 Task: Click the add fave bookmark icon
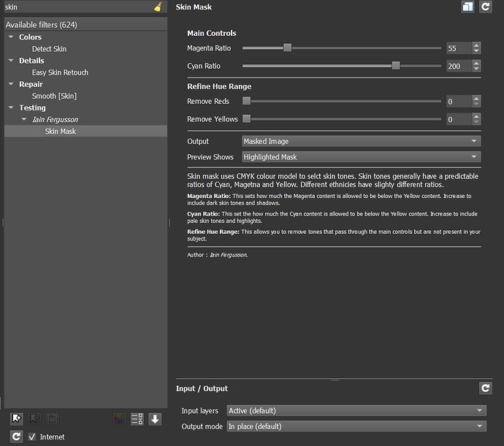point(16,419)
